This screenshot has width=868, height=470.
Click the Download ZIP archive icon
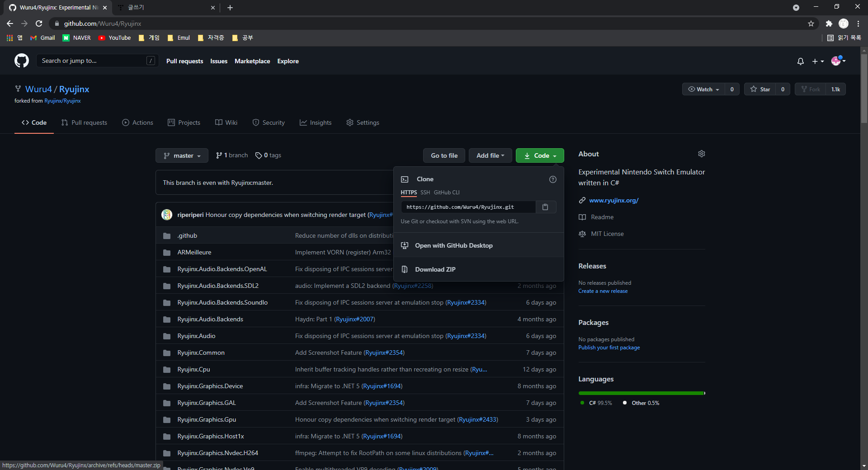[405, 269]
